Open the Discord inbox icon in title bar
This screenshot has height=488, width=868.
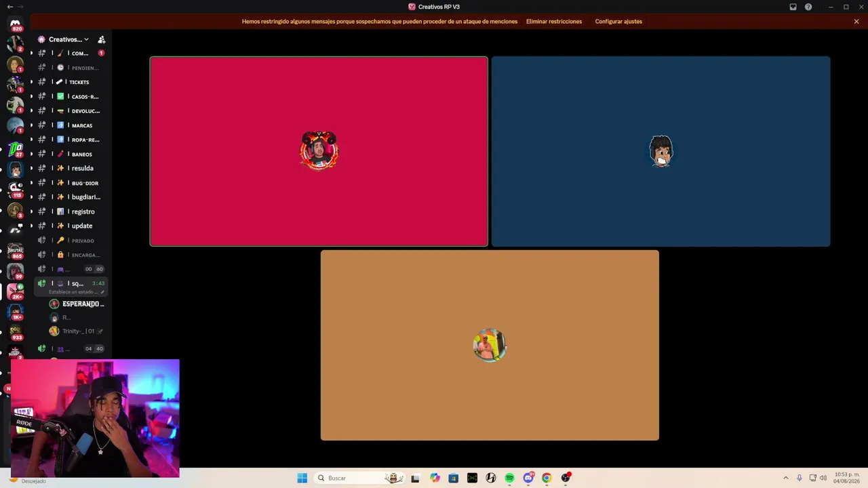tap(793, 7)
